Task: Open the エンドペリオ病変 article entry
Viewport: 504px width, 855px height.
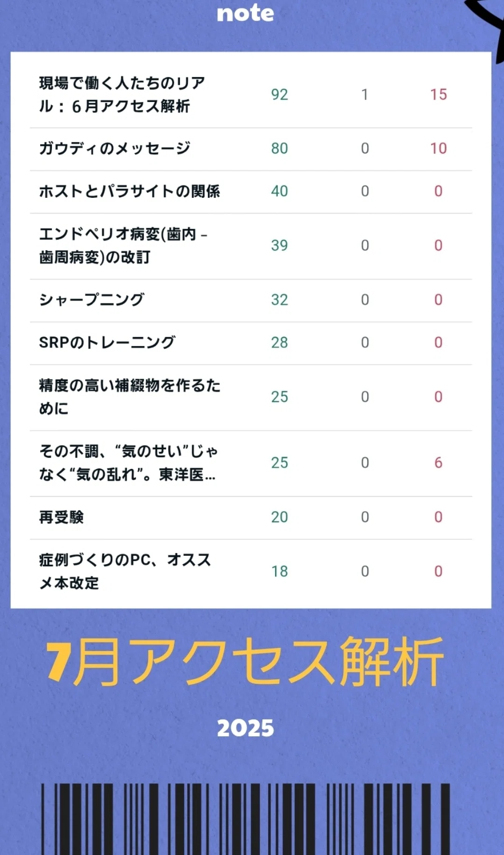Action: (x=123, y=245)
